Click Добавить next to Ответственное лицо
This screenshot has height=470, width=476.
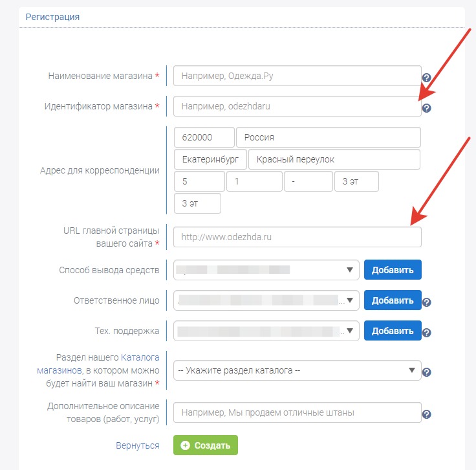(x=393, y=300)
